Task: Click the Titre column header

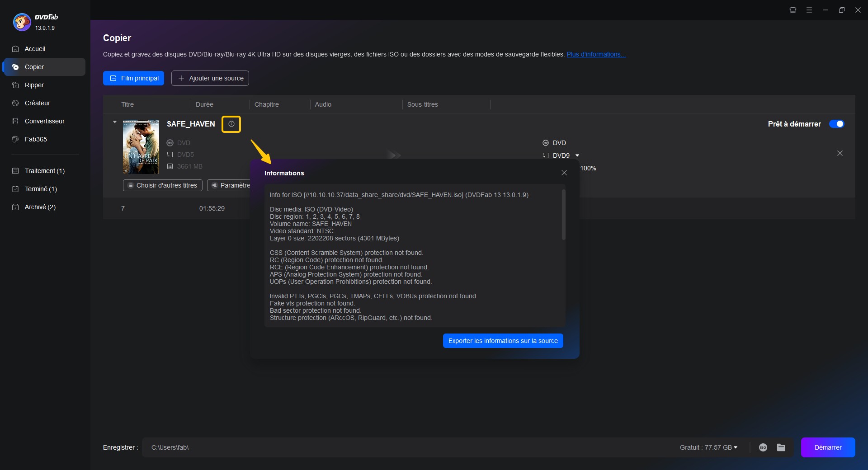Action: (x=127, y=104)
